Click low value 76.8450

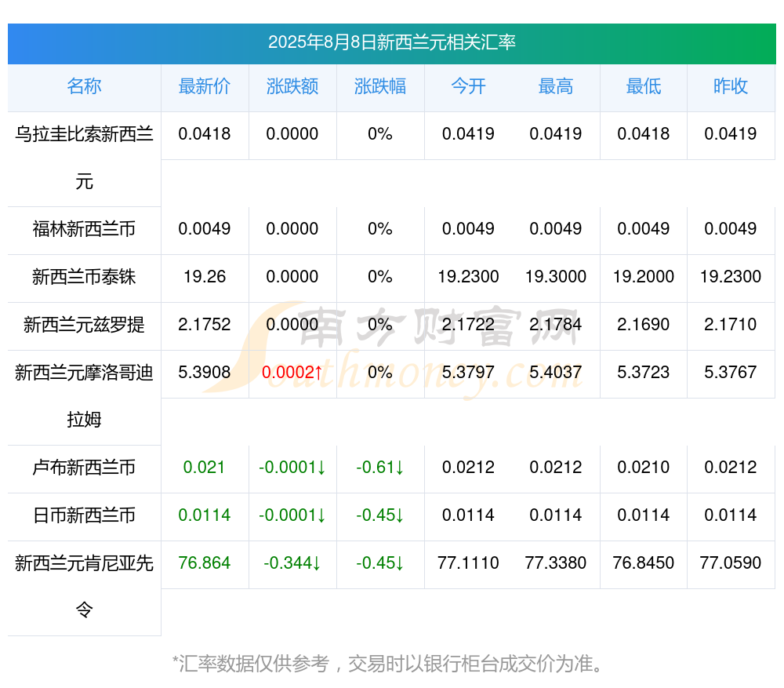click(644, 562)
